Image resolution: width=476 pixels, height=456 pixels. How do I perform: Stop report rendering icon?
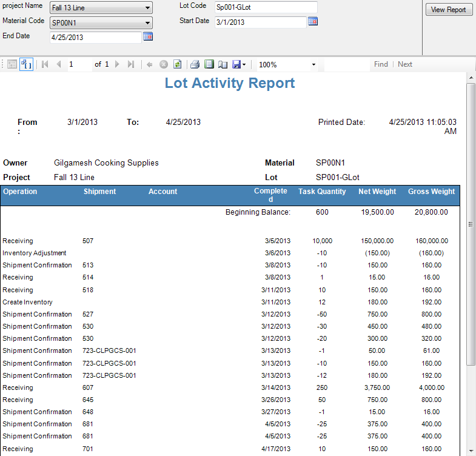tap(164, 64)
